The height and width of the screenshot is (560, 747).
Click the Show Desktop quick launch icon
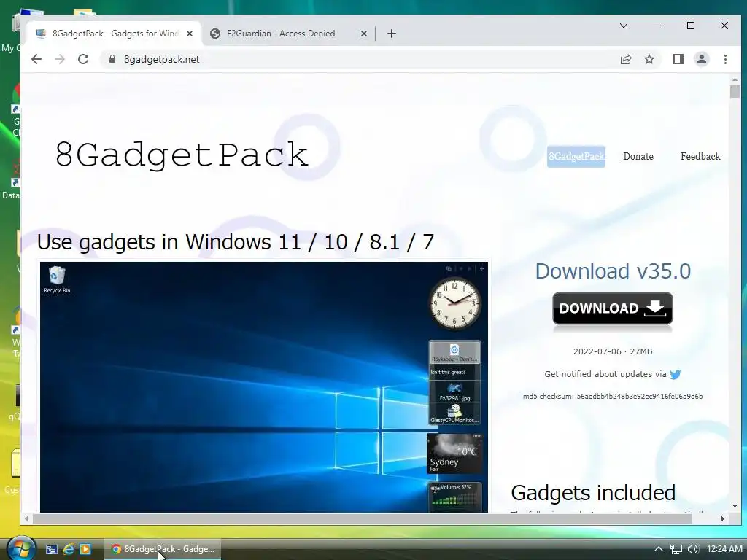click(52, 549)
